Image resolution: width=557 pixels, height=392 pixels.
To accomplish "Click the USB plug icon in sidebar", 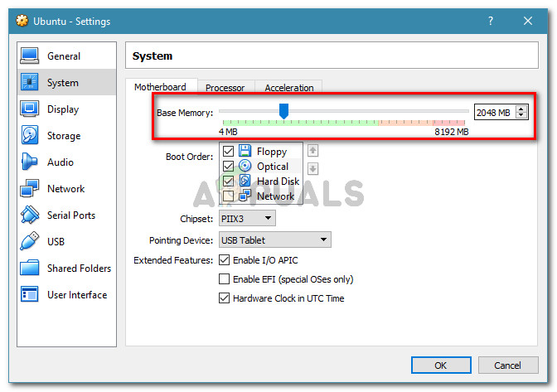I will 30,241.
